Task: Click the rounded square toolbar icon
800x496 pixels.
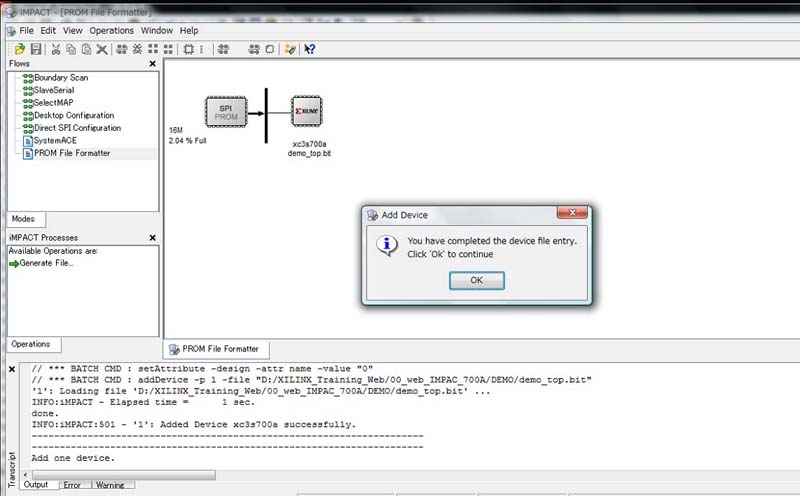Action: point(270,49)
